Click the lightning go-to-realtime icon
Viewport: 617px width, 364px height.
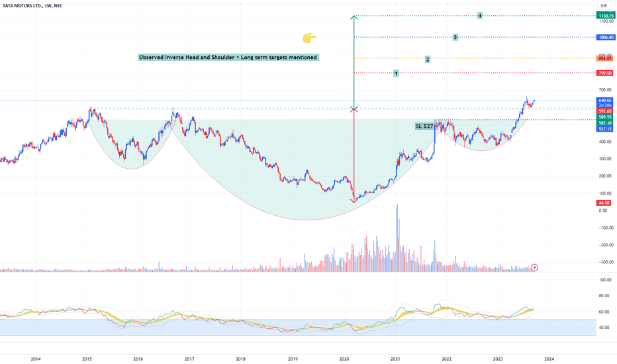(534, 267)
